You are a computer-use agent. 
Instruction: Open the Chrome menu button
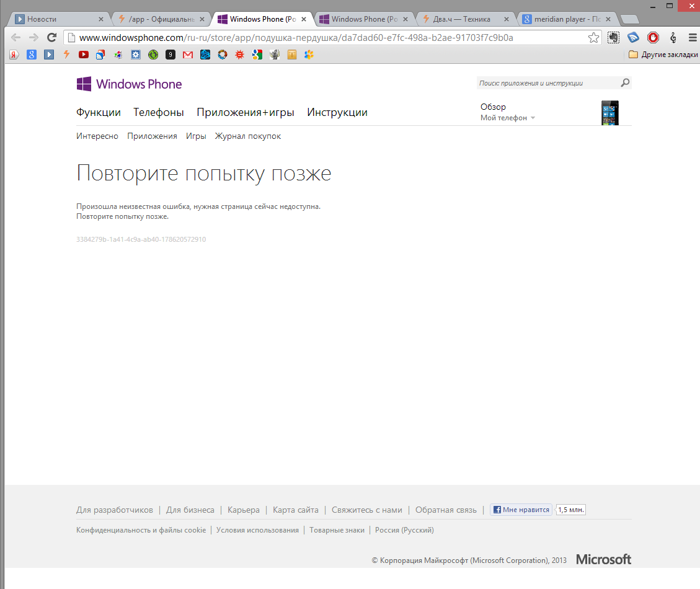point(693,38)
